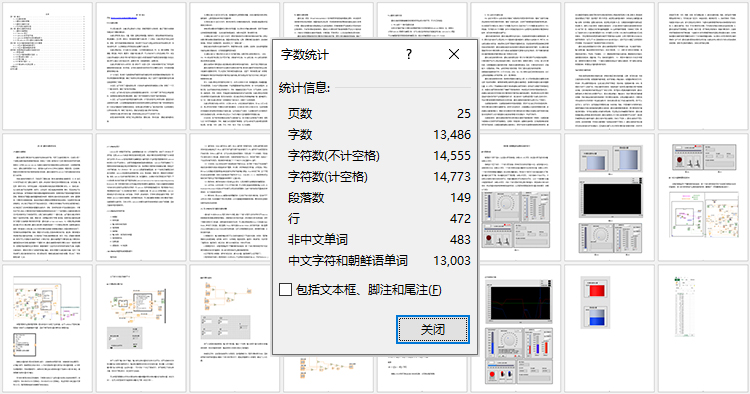Image resolution: width=750 pixels, height=394 pixels.
Task: Click the 关闭 button in the dialog
Action: [x=433, y=329]
